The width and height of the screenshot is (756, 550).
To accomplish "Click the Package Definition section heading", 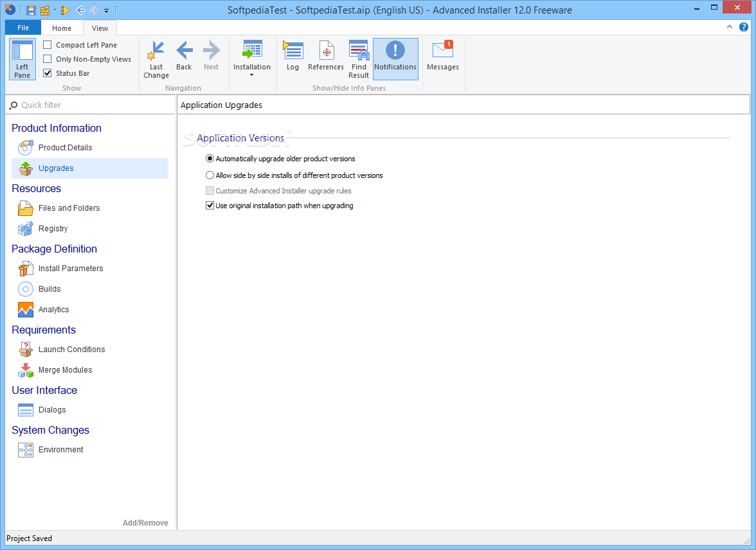I will pos(54,249).
